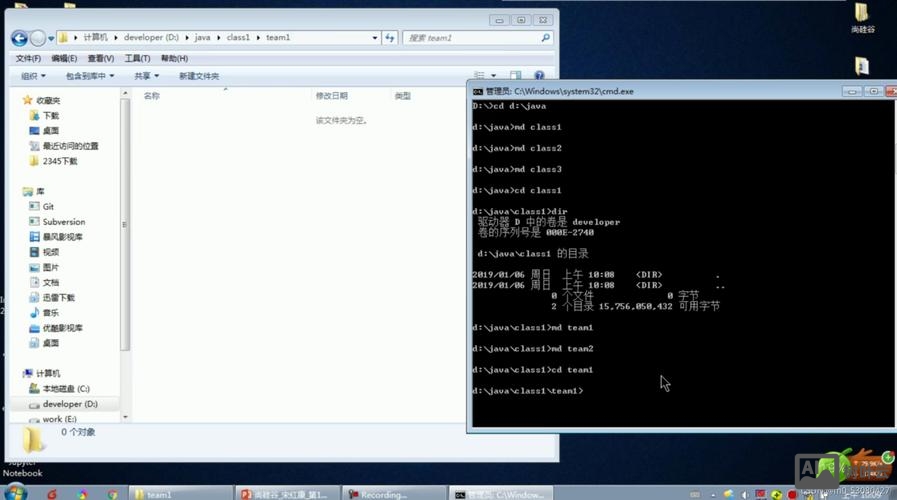
Task: Open the Git library in sidebar
Action: (x=48, y=207)
